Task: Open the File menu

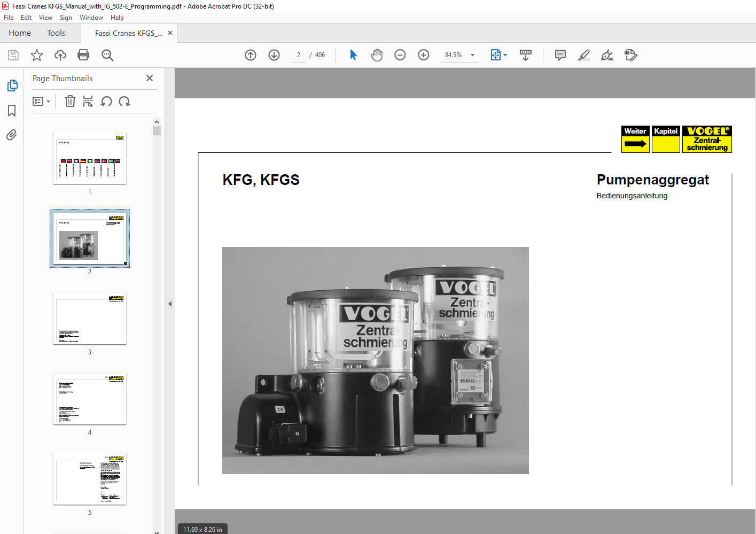Action: (x=9, y=18)
